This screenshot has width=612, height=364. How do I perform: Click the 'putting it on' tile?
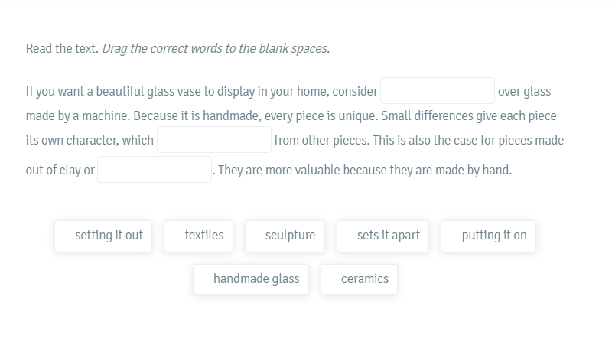pos(488,236)
